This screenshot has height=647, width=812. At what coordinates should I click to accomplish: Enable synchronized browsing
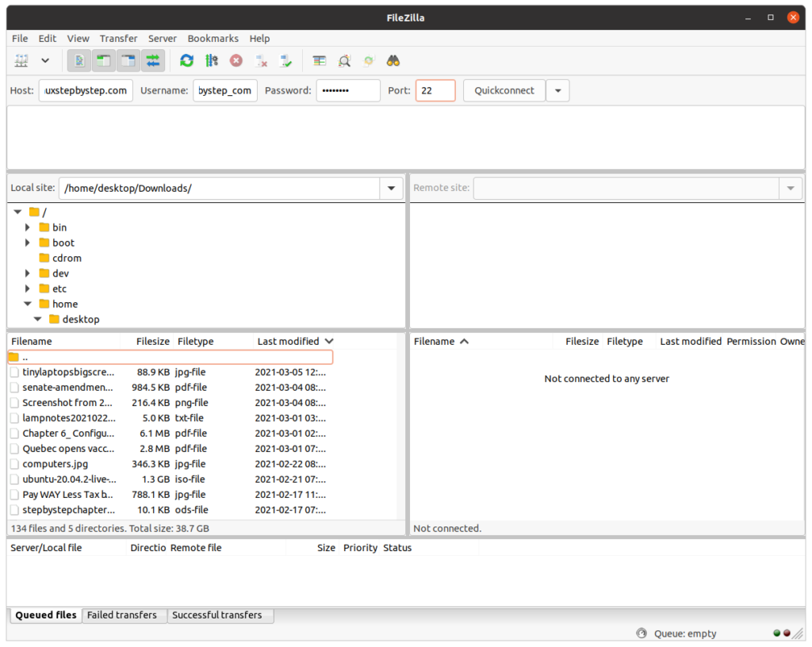[368, 60]
